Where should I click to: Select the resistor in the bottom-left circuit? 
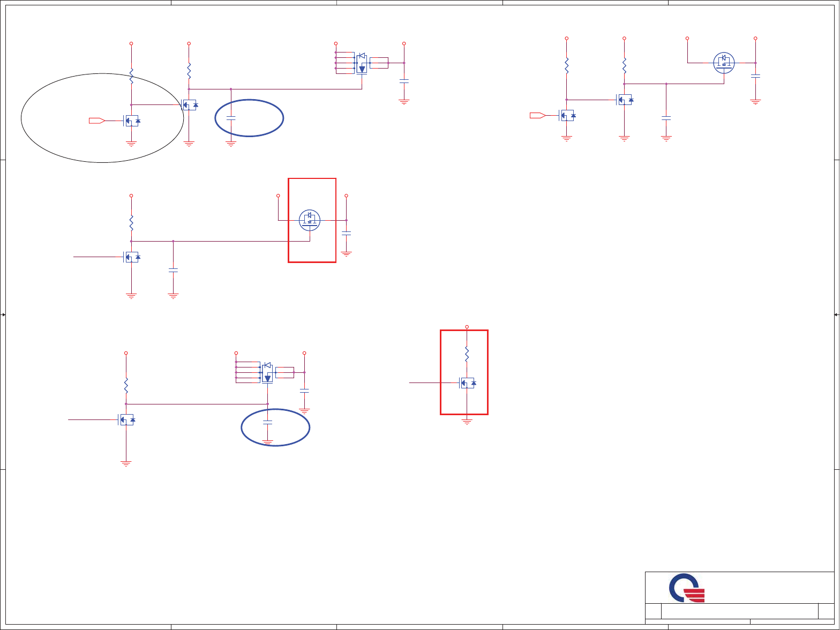(x=126, y=385)
